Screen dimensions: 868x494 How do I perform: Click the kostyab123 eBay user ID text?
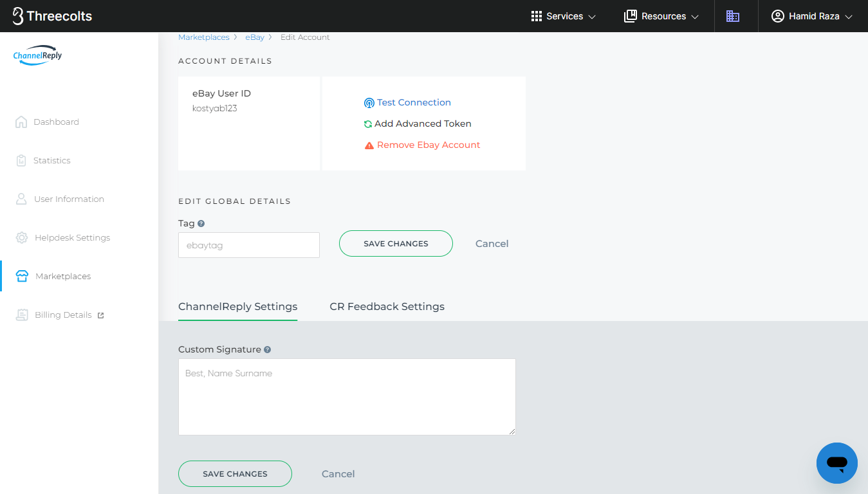(214, 109)
